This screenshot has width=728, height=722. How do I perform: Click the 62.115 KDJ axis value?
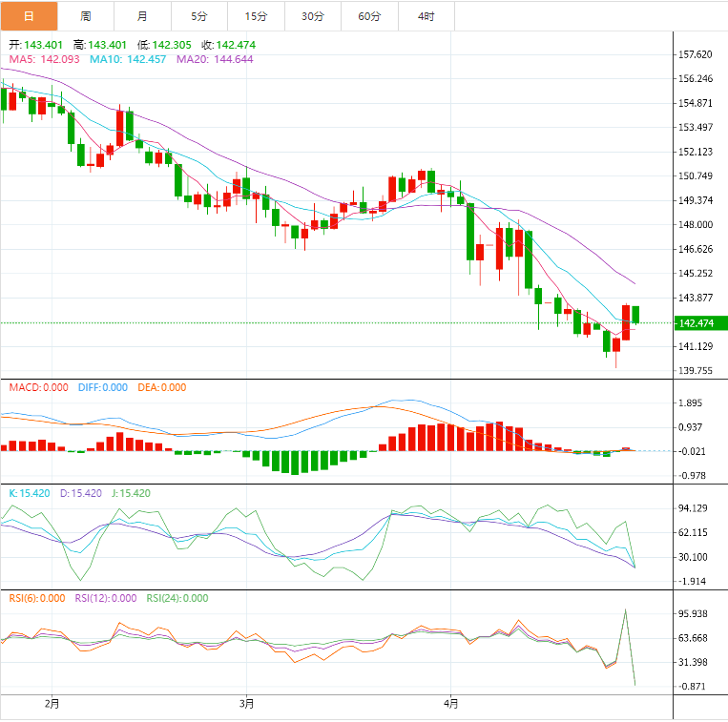pyautogui.click(x=693, y=532)
